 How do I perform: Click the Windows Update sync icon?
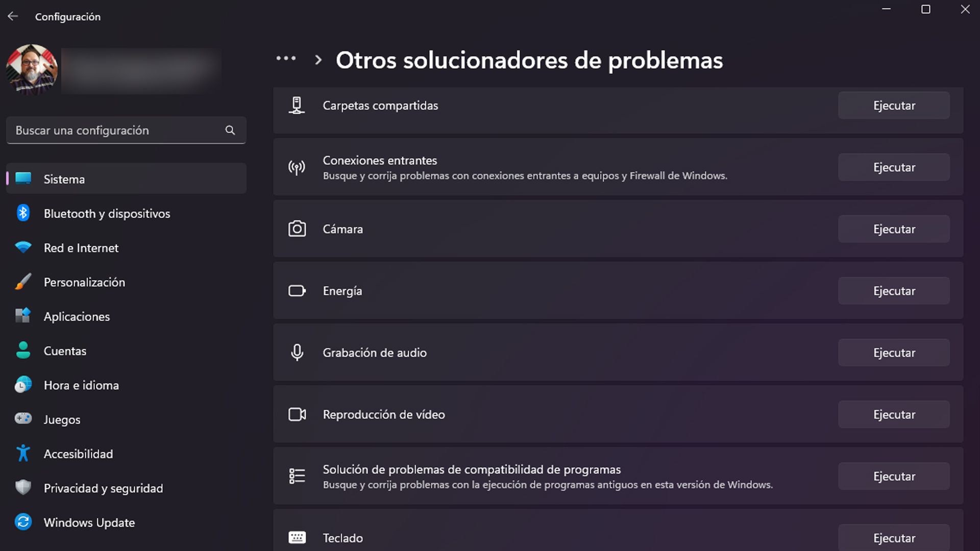(x=23, y=522)
